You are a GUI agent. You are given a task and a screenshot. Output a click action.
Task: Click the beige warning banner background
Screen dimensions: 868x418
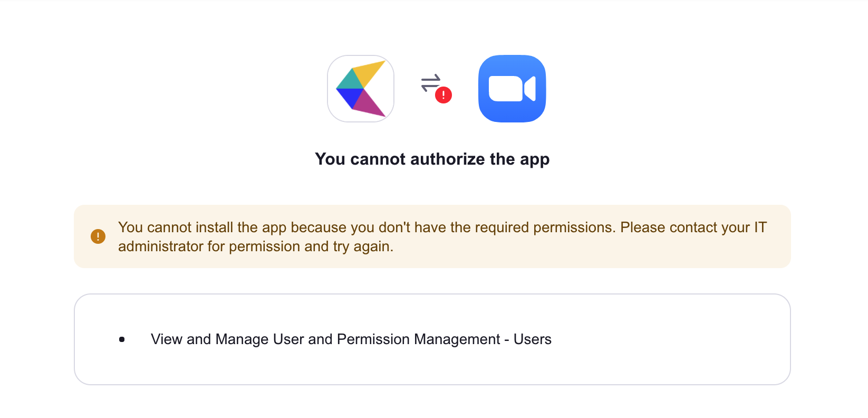[432, 236]
